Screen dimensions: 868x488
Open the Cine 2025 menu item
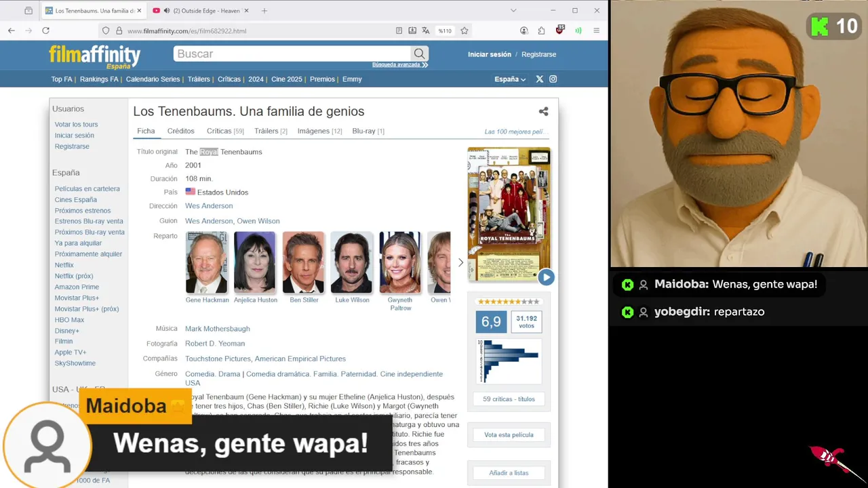287,79
